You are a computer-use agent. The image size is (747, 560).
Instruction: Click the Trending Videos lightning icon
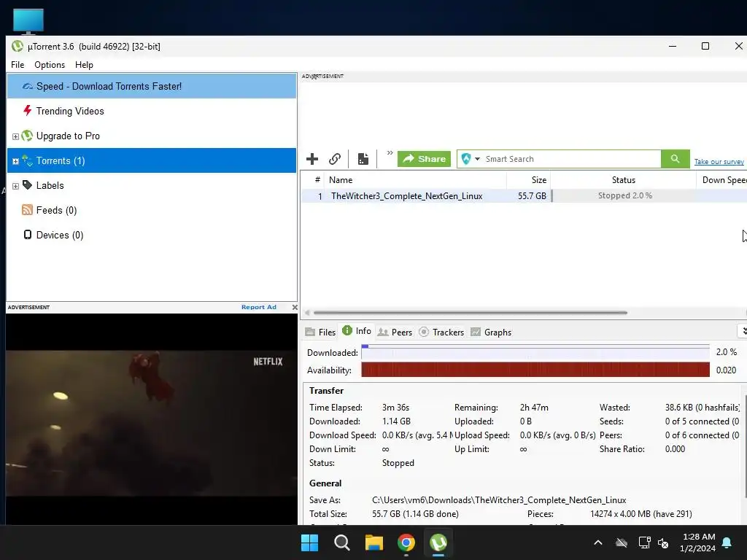pyautogui.click(x=28, y=111)
